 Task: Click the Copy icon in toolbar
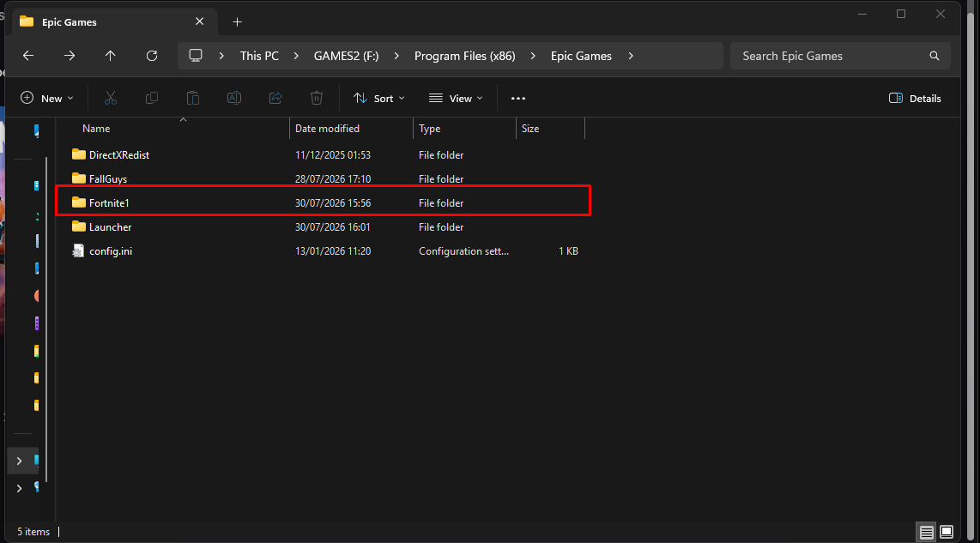coord(152,98)
